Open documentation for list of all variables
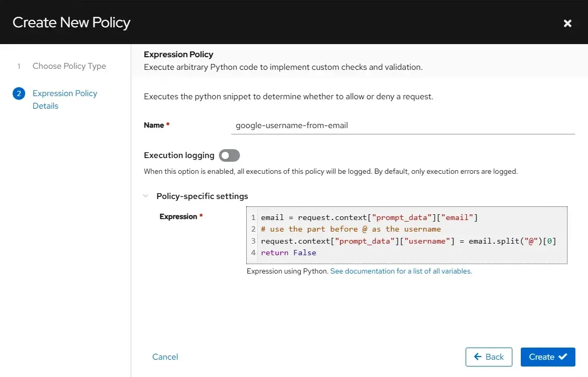 point(401,271)
